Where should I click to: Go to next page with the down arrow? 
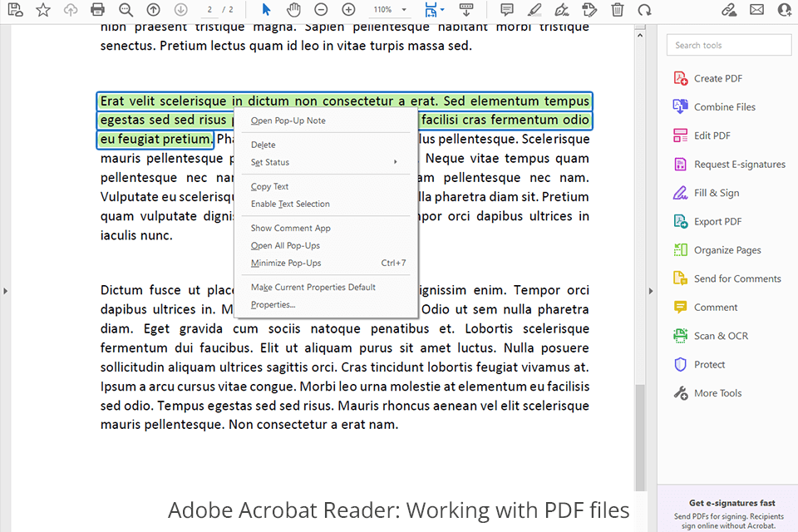180,10
